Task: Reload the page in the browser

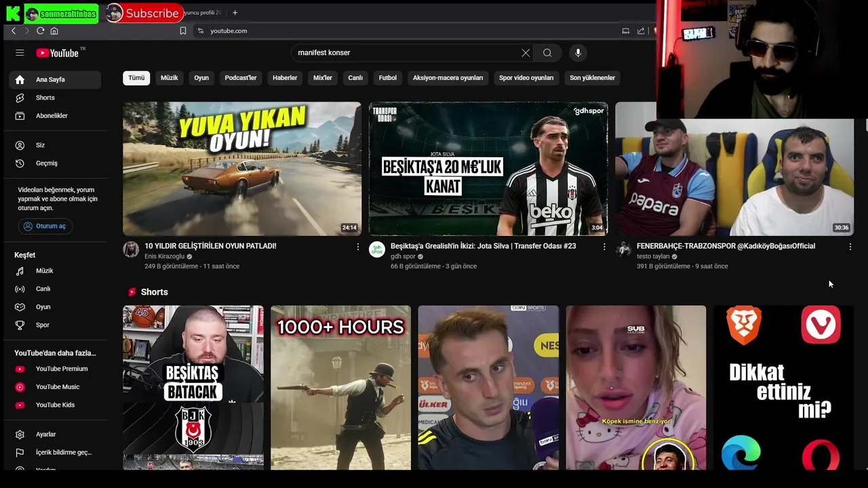Action: click(41, 30)
